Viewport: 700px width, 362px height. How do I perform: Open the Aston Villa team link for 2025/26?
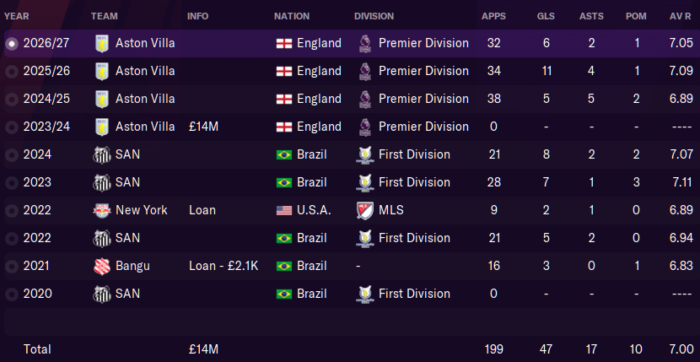145,71
